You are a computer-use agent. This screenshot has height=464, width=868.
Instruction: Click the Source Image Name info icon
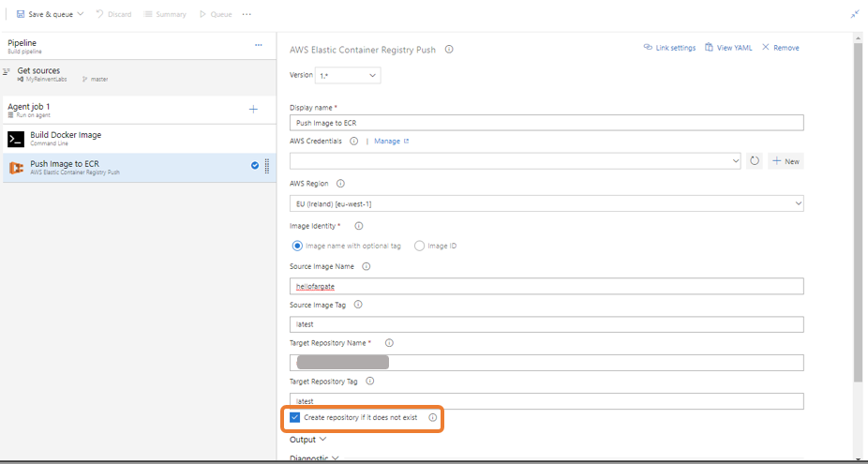[x=366, y=266]
